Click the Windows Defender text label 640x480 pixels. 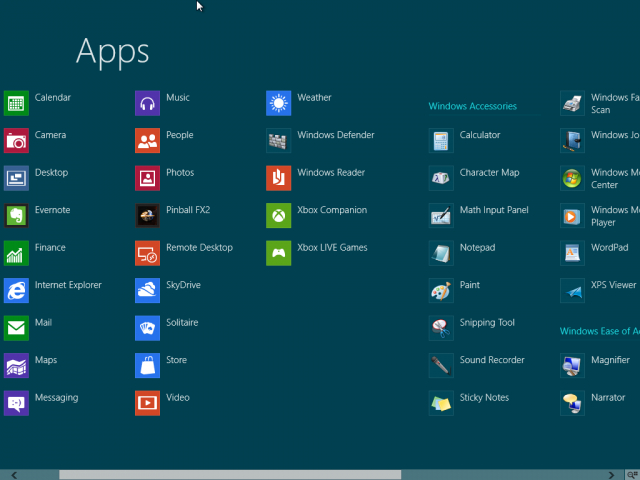point(336,135)
